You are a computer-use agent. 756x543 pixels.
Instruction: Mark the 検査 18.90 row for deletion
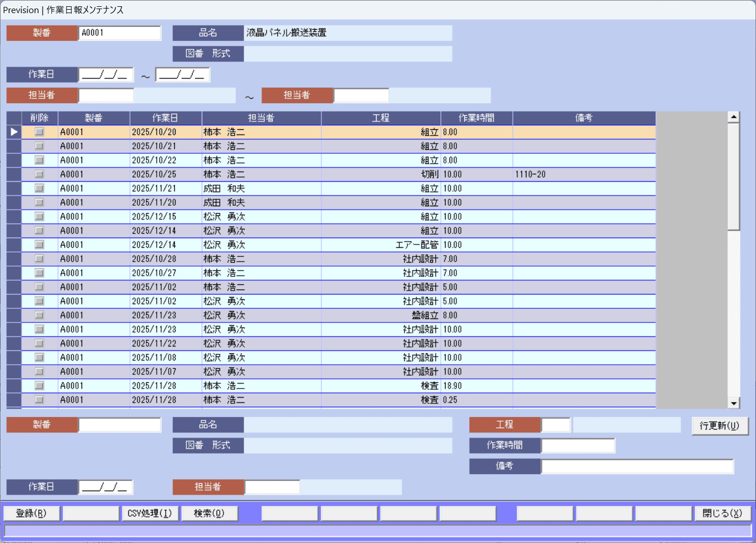[x=39, y=386]
